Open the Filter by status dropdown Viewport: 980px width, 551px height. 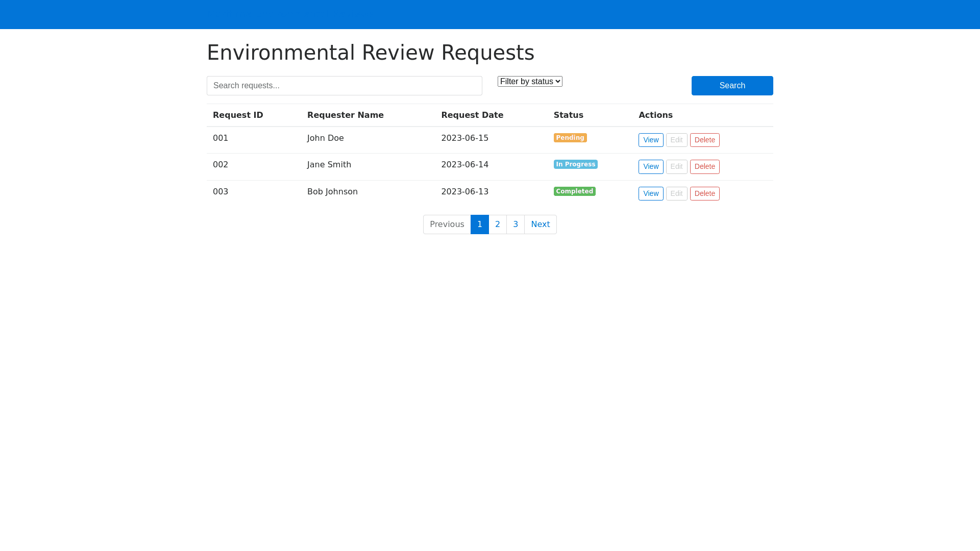pyautogui.click(x=530, y=82)
